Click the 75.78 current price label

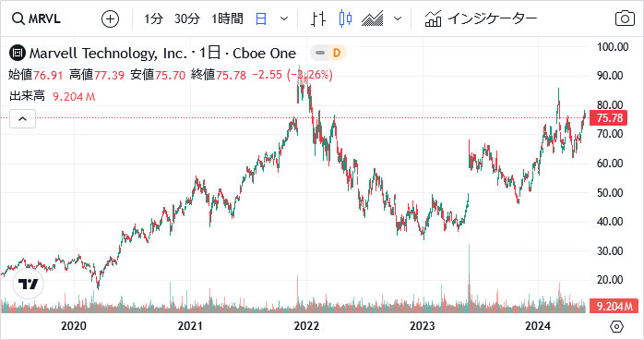(610, 118)
